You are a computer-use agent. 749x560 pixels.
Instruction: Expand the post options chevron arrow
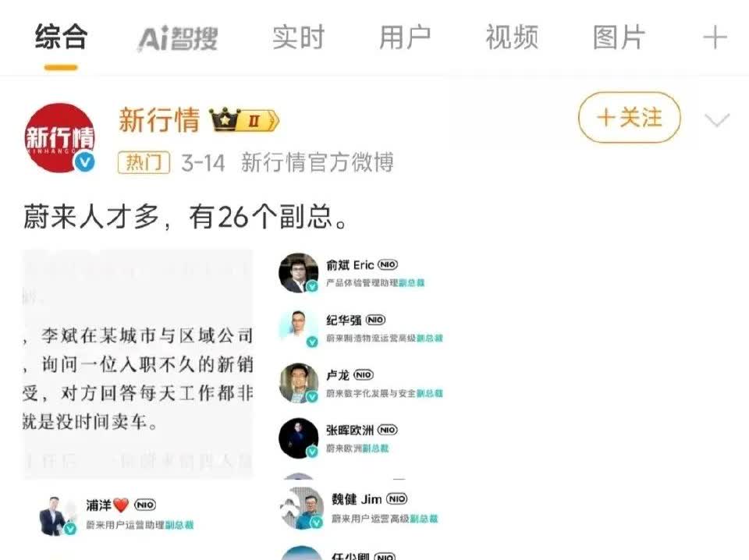[717, 120]
